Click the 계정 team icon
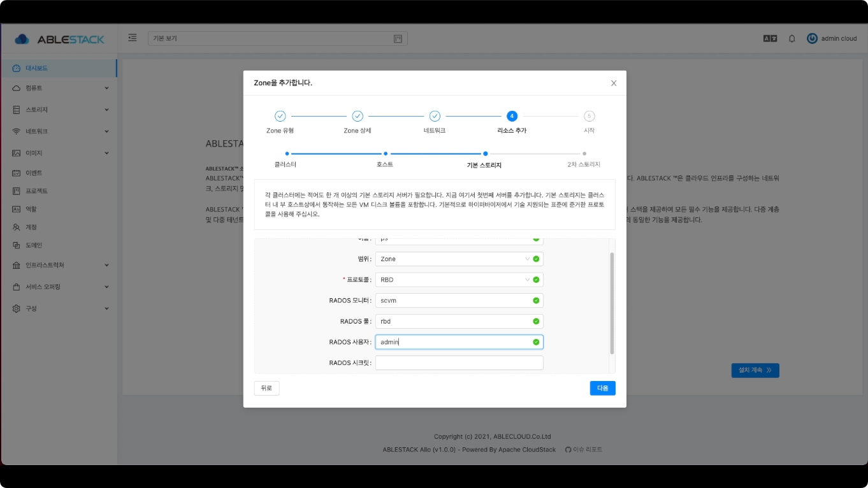Image resolution: width=868 pixels, height=488 pixels. 17,227
